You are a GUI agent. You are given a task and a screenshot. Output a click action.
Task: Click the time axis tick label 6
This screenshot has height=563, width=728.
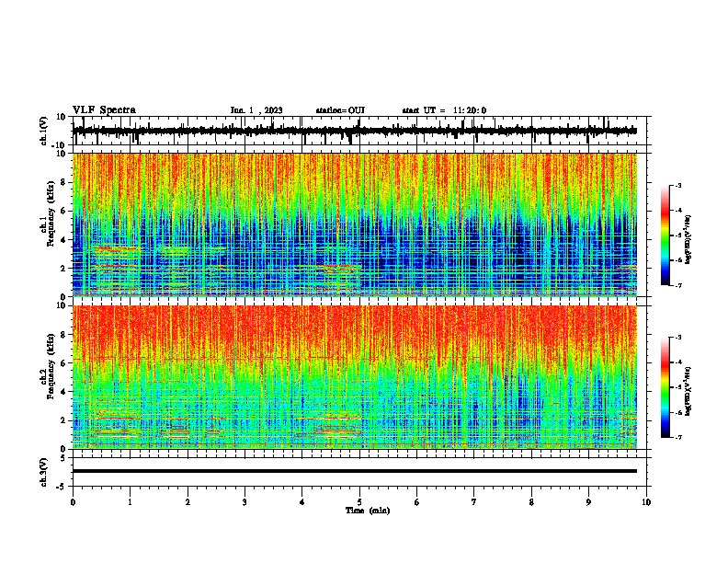pyautogui.click(x=417, y=502)
